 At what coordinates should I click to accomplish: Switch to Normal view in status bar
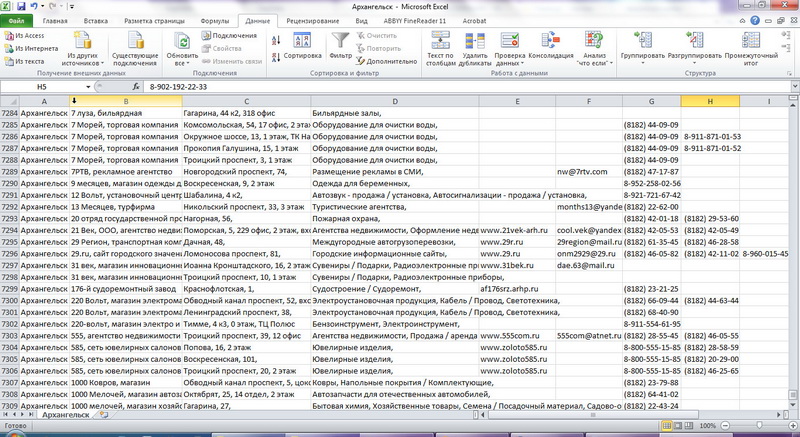pos(666,425)
